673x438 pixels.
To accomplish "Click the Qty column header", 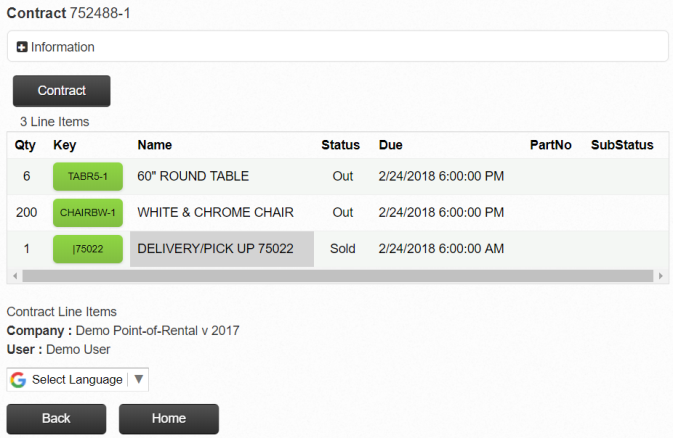I will (x=25, y=145).
